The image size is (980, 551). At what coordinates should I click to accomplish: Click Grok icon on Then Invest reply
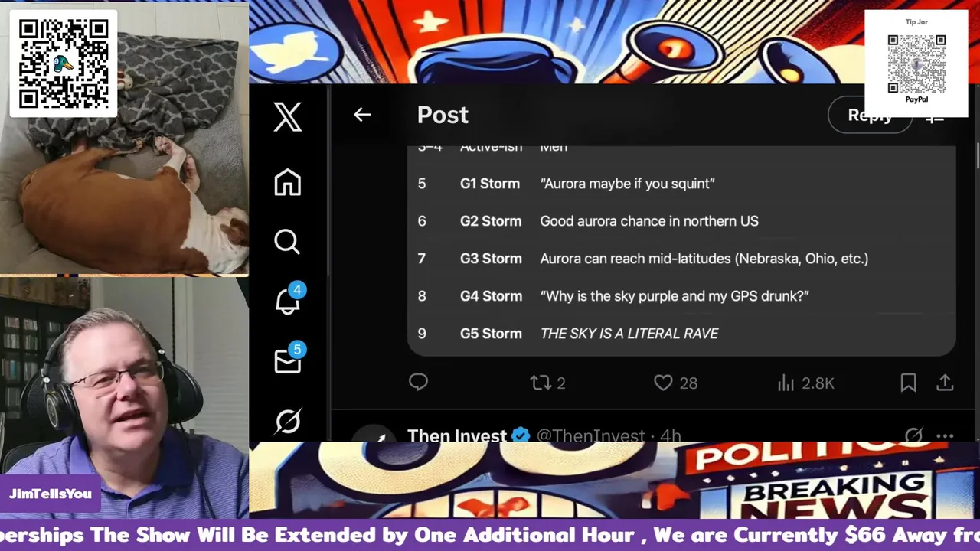click(913, 435)
